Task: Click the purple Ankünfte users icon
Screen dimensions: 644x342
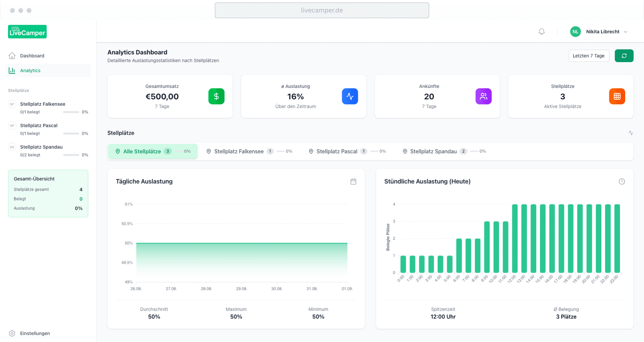Action: tap(483, 96)
